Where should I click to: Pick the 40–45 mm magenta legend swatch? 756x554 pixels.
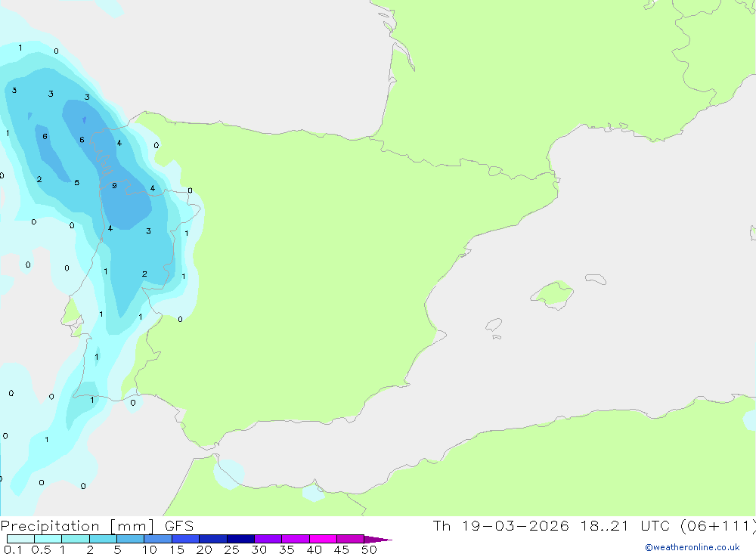pos(323,539)
